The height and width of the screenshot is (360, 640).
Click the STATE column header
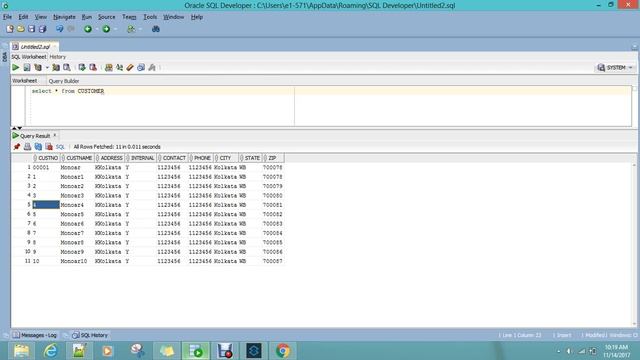click(x=251, y=158)
